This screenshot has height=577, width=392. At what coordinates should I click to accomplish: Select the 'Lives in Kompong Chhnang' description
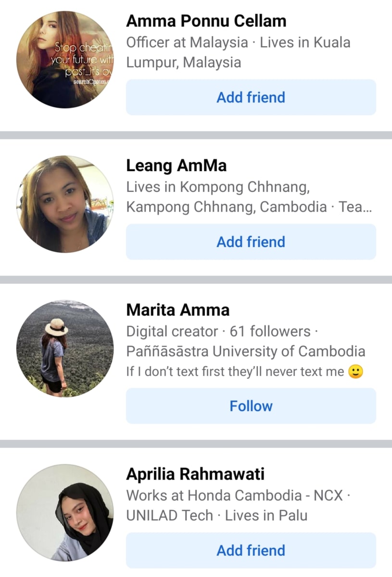point(217,187)
